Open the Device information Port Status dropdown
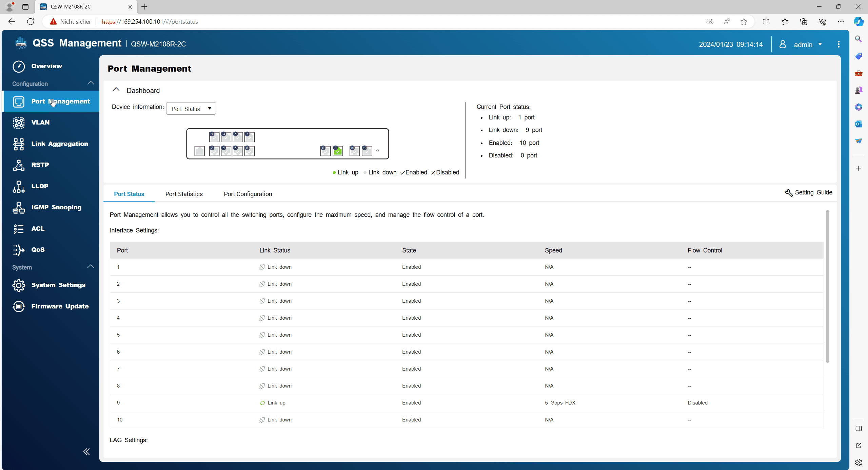The image size is (868, 470). click(191, 109)
